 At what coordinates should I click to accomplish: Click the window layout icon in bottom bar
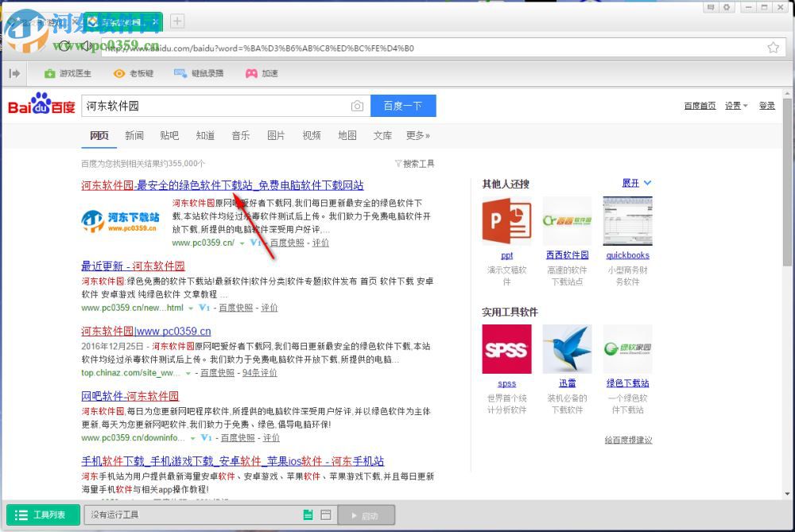tap(326, 515)
